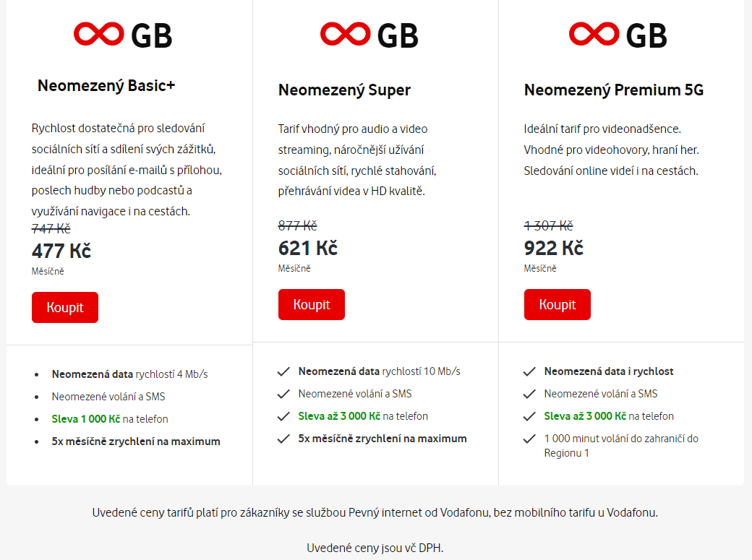
Task: Click checkmark beside 'Neomezená data i rychlost'
Action: pos(529,371)
